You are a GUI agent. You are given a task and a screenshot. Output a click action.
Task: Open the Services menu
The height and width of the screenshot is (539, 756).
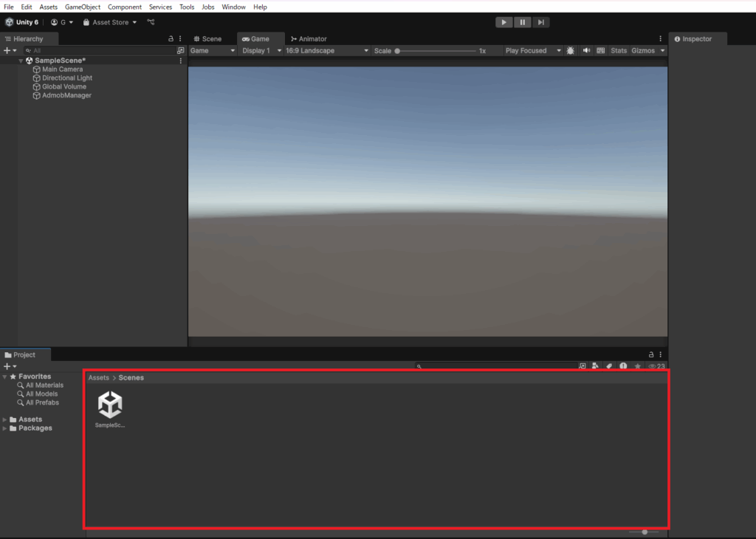click(x=160, y=7)
